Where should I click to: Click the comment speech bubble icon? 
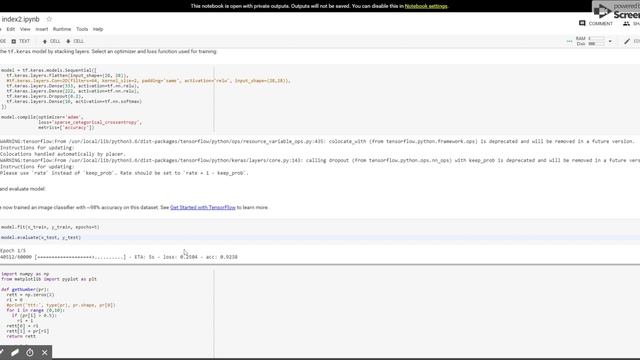coord(582,23)
